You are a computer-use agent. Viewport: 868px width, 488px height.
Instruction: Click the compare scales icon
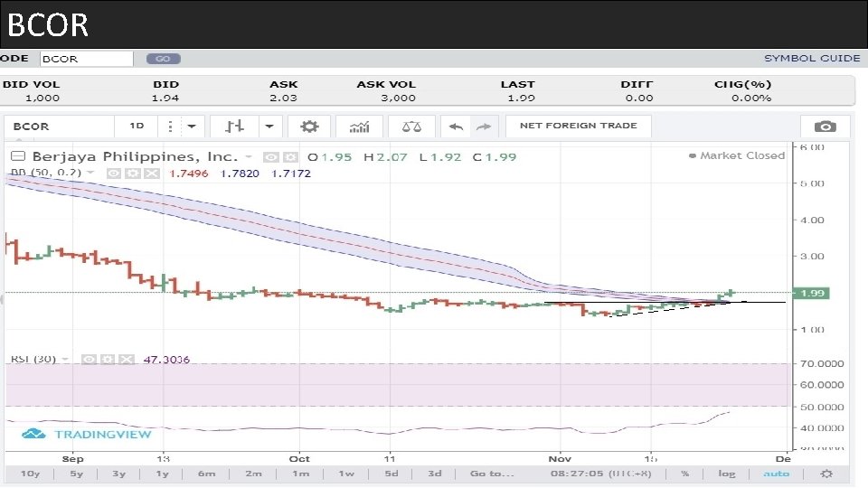(411, 127)
